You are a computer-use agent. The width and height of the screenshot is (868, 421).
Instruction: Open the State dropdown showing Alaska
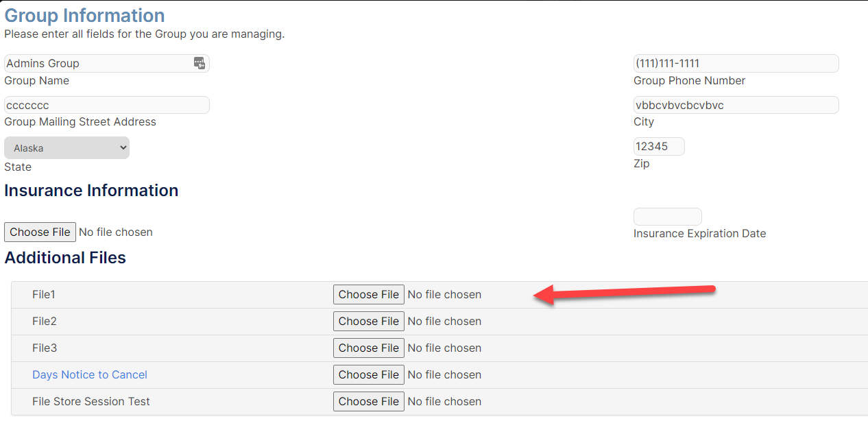(x=67, y=148)
